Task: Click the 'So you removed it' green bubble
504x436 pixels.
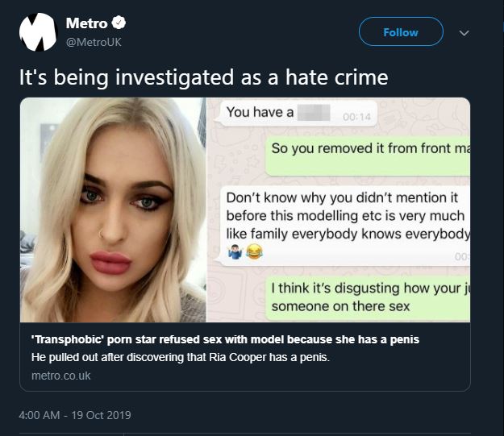Action: pos(368,156)
